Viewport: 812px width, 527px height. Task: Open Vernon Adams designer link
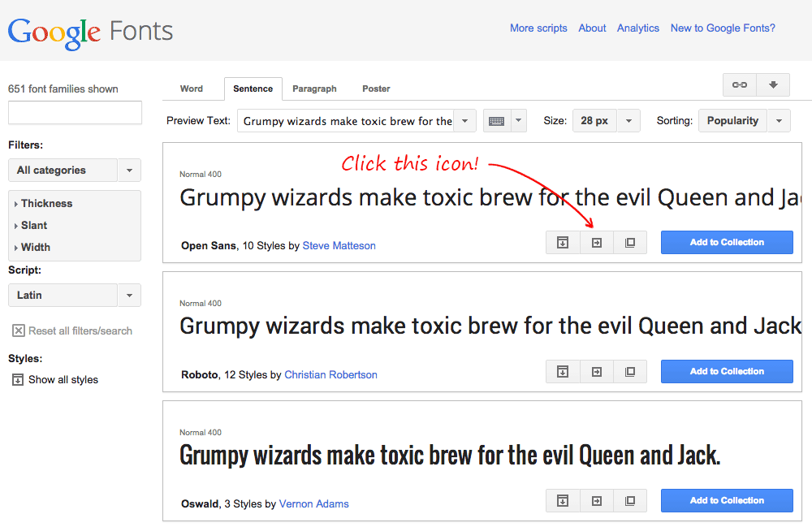[313, 503]
